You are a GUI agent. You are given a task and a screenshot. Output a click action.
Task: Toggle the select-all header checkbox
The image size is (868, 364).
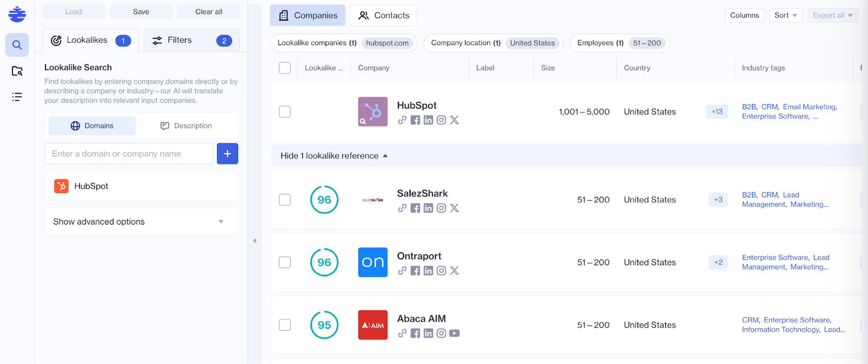pyautogui.click(x=285, y=68)
